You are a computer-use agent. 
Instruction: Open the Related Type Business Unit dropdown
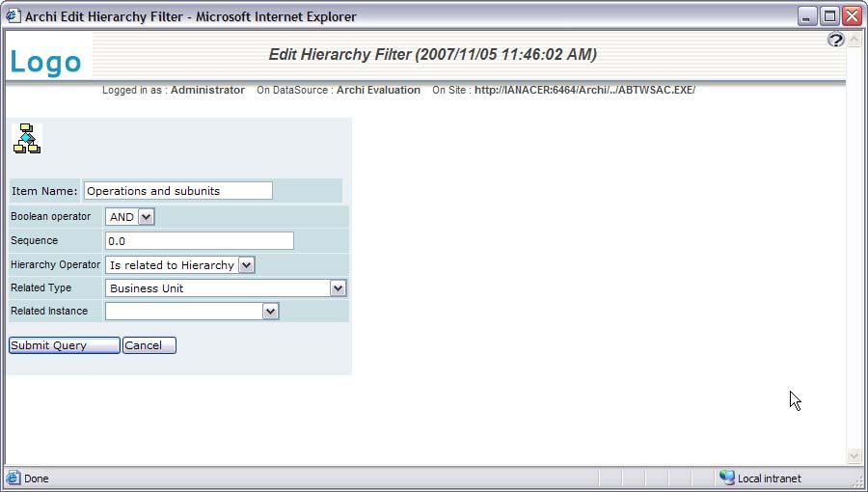338,287
